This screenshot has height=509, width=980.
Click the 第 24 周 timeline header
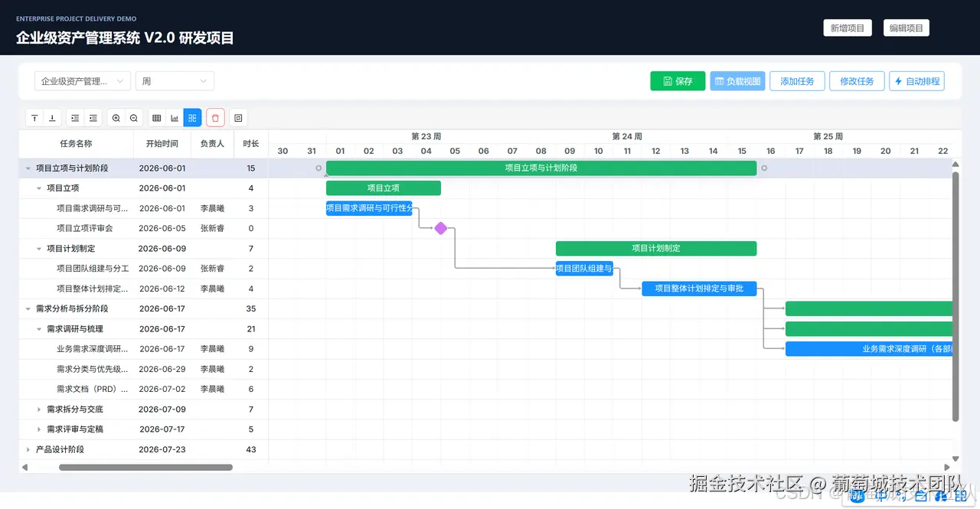pyautogui.click(x=627, y=136)
